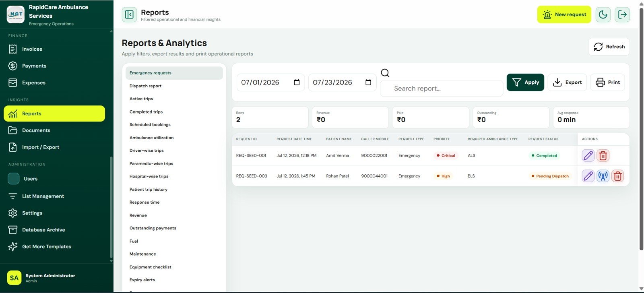Delete request REQ-SEED-001 with trash icon

coord(603,155)
